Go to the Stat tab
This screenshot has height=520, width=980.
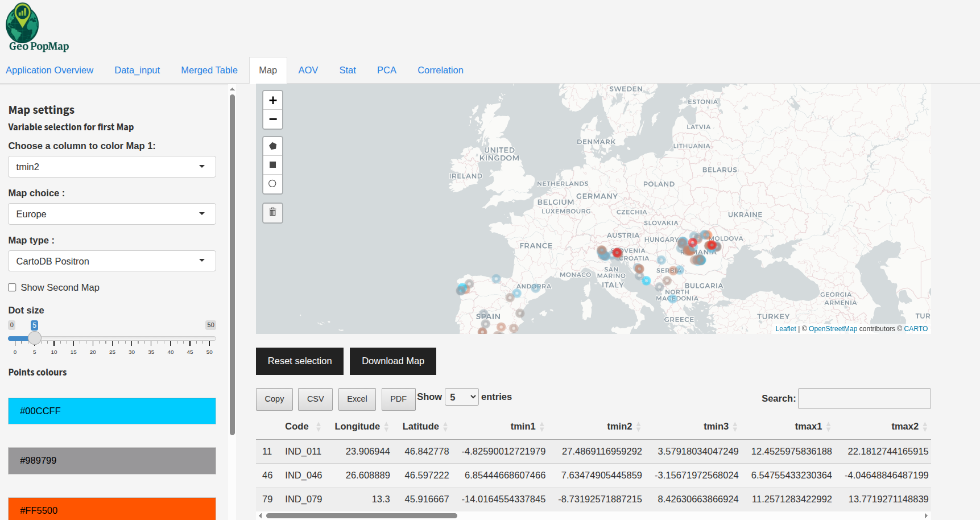(348, 70)
